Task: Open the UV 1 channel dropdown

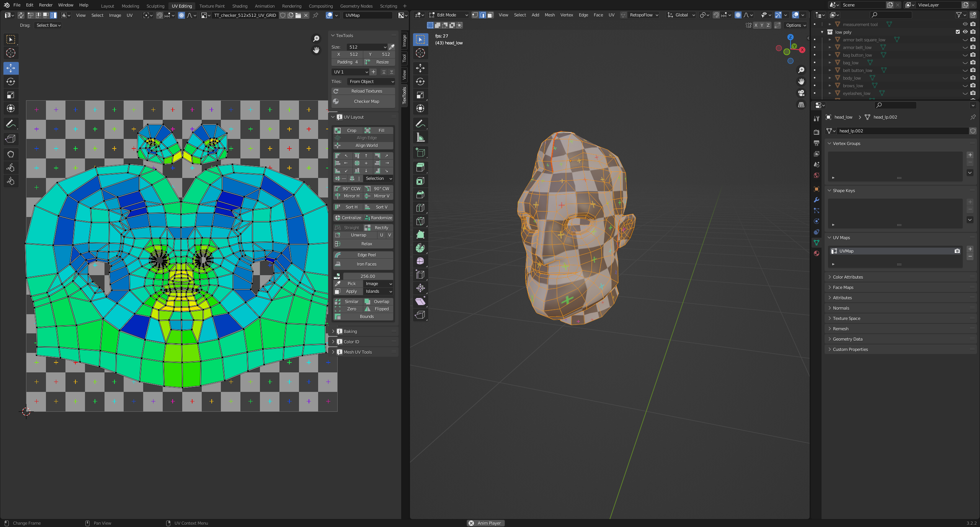Action: [x=351, y=72]
